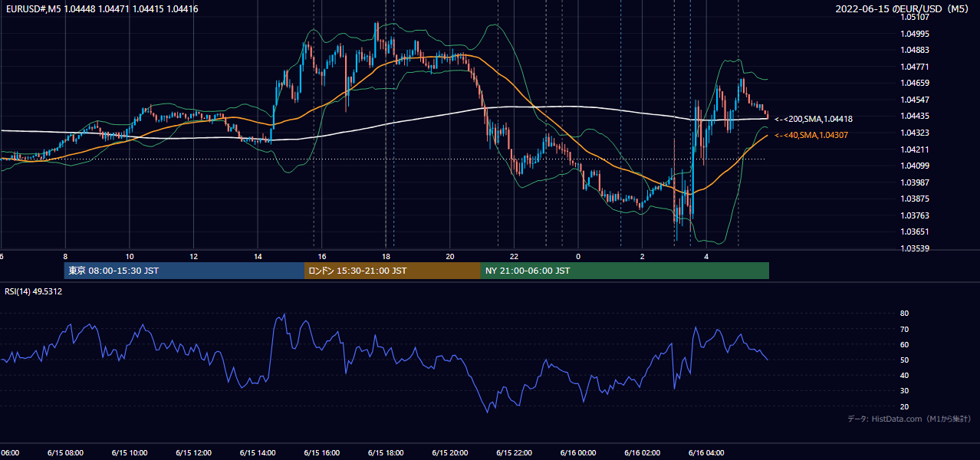Click hour 14 on the price chart time axis
980x460 pixels.
click(x=258, y=257)
